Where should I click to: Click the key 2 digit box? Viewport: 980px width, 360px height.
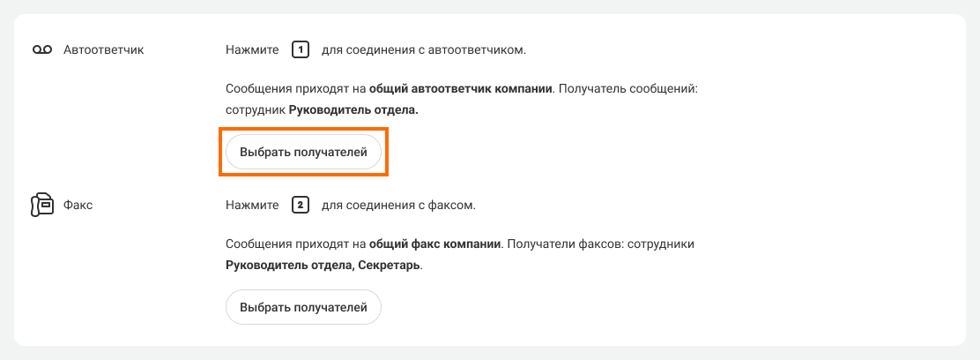[x=300, y=205]
